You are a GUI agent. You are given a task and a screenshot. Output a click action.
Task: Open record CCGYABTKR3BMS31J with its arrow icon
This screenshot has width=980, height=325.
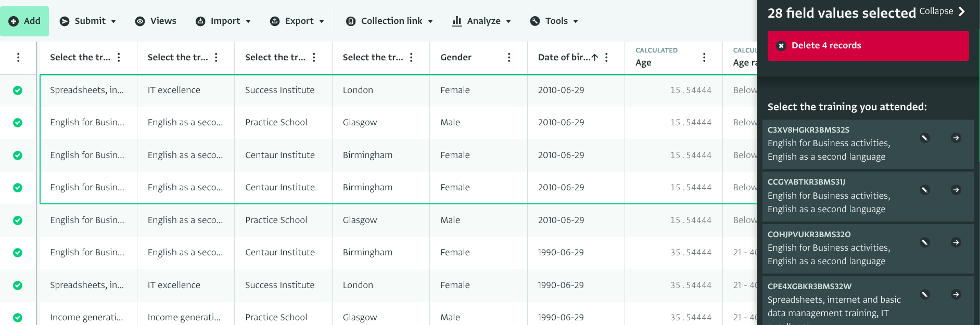tap(956, 190)
